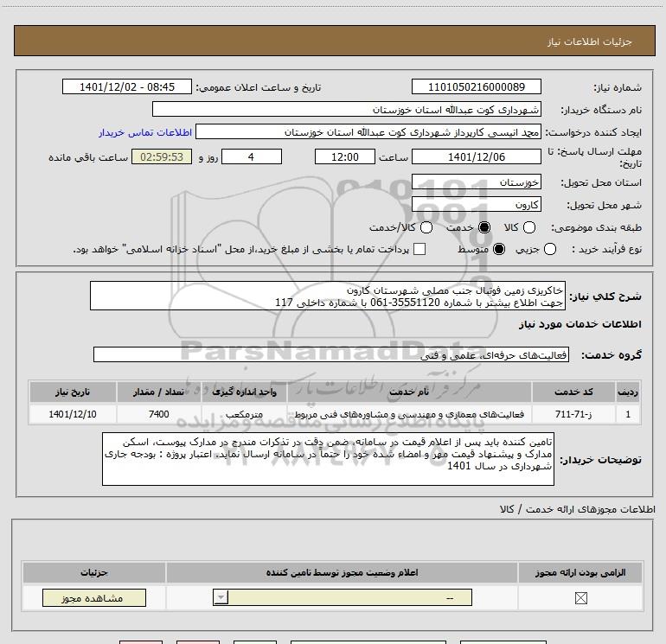The height and width of the screenshot is (644, 666).
Task: Click the buyer organization name field
Action: tap(347, 109)
